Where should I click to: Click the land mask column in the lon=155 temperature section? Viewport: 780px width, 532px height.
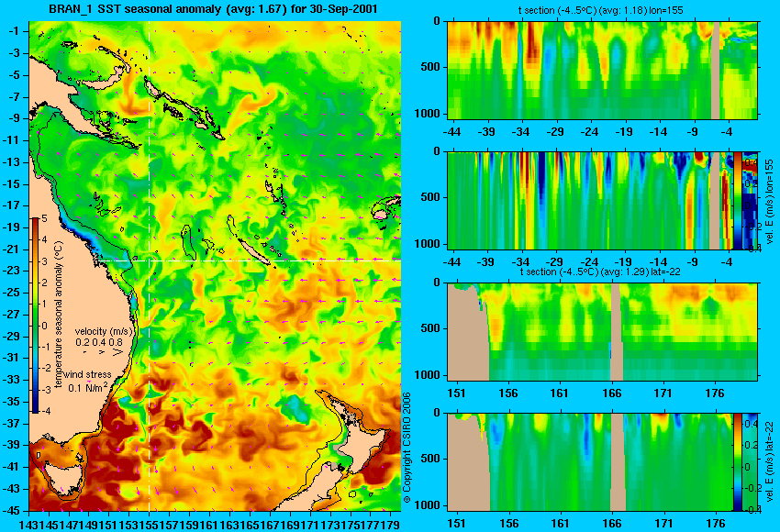click(x=715, y=70)
